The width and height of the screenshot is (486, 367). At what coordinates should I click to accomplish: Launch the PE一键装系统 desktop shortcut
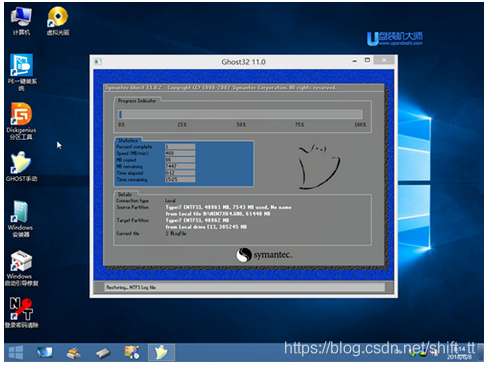pos(21,72)
